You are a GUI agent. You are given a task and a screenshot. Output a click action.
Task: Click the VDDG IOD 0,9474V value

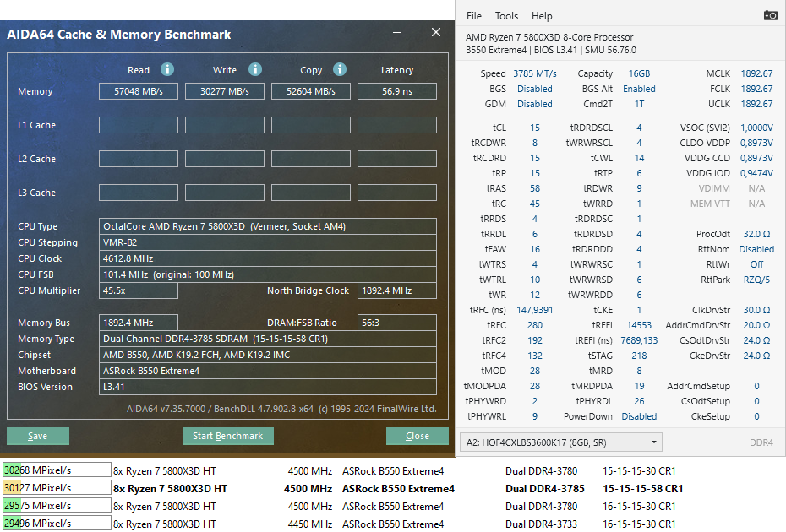click(x=756, y=173)
